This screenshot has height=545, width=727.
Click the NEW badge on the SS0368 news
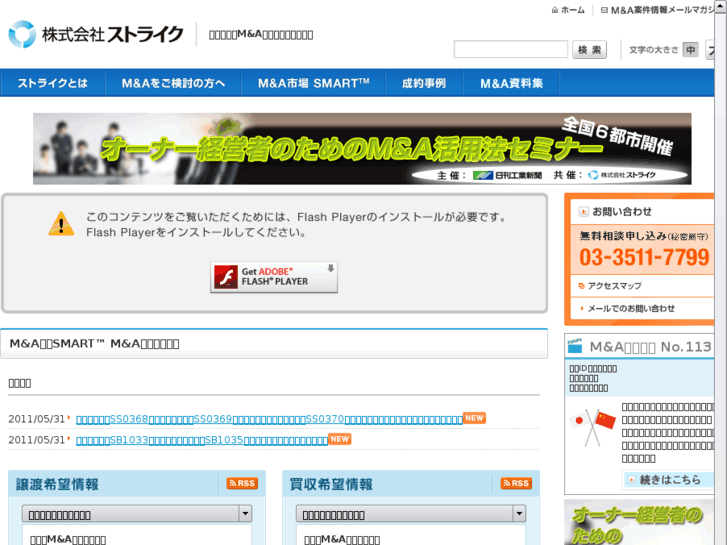474,418
